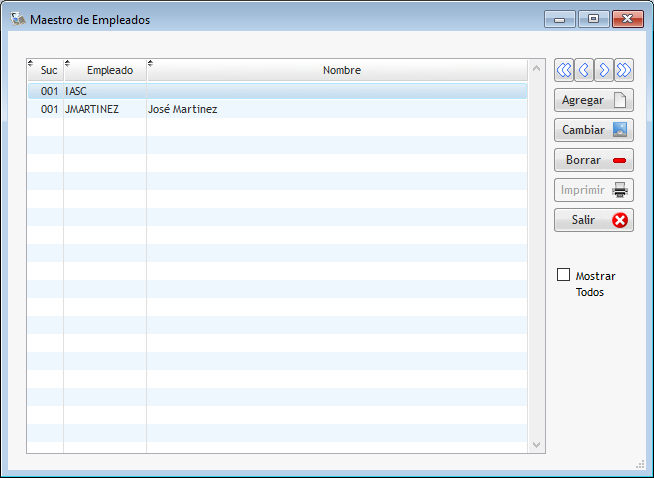Click the scrollbar up arrow
Image resolution: width=654 pixels, height=478 pixels.
click(536, 68)
